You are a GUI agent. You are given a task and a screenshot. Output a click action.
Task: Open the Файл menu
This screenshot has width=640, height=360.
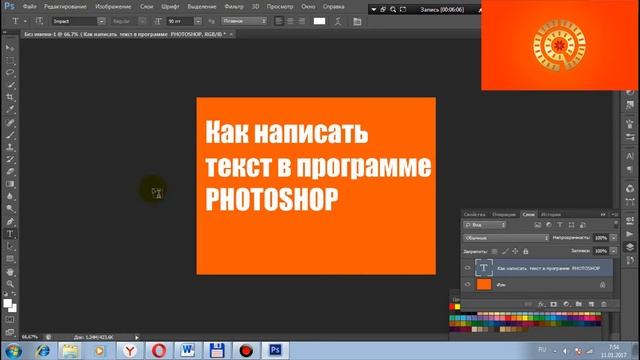click(29, 7)
